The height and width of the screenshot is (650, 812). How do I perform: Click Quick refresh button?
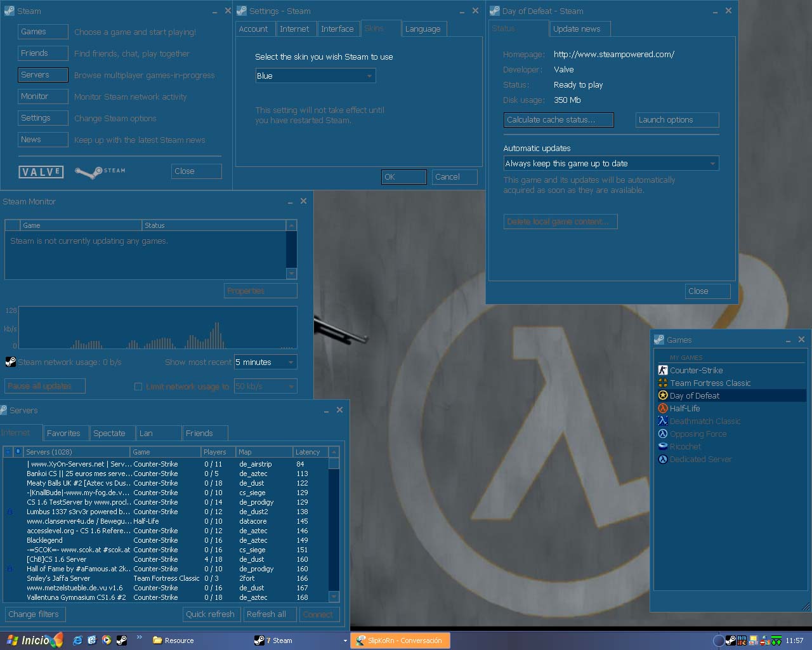coord(211,614)
